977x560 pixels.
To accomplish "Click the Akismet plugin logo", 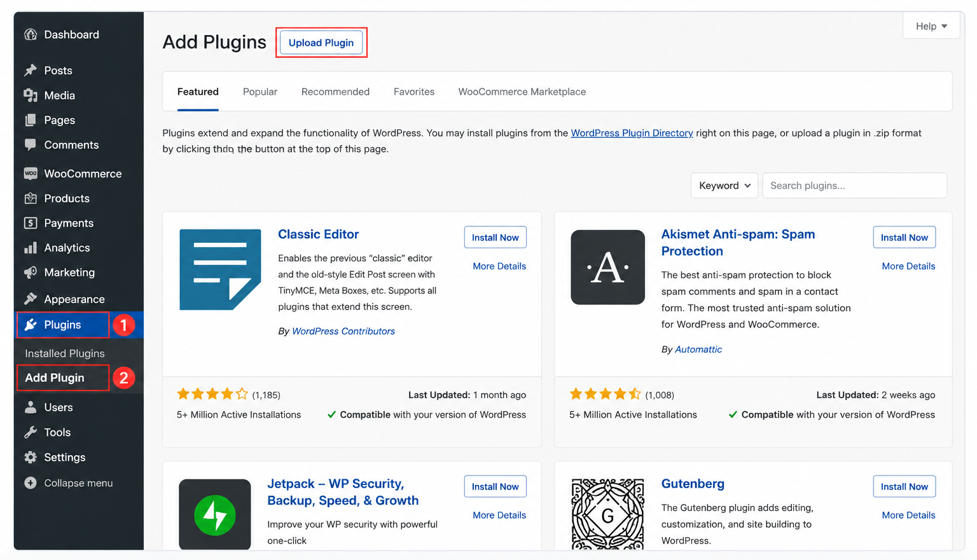I will pyautogui.click(x=608, y=267).
